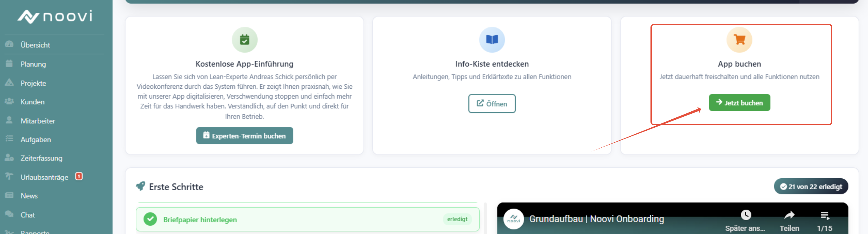868x234 pixels.
Task: Click the Aufgaben checklist icon
Action: [x=10, y=139]
